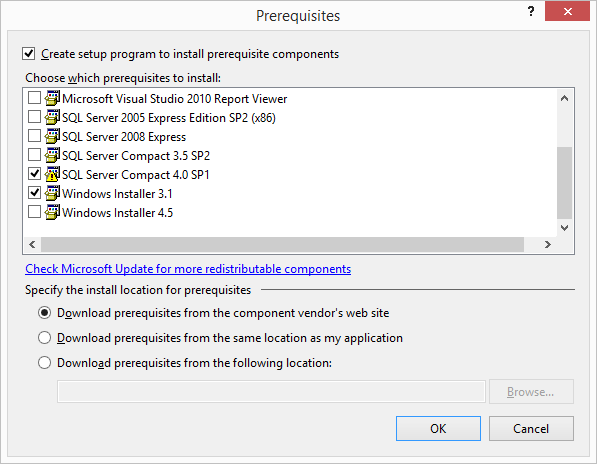
Task: Click the Microsoft Visual Studio 2010 Report Viewer package icon
Action: (x=52, y=98)
